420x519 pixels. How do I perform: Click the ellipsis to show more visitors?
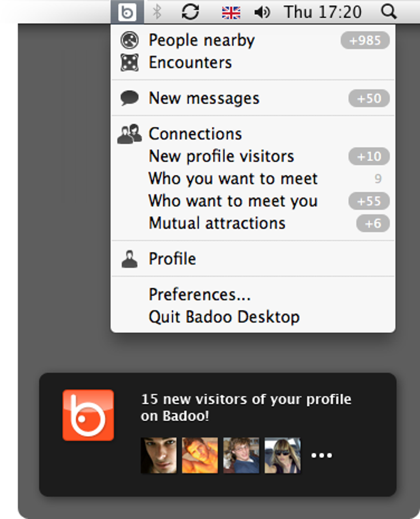point(322,455)
